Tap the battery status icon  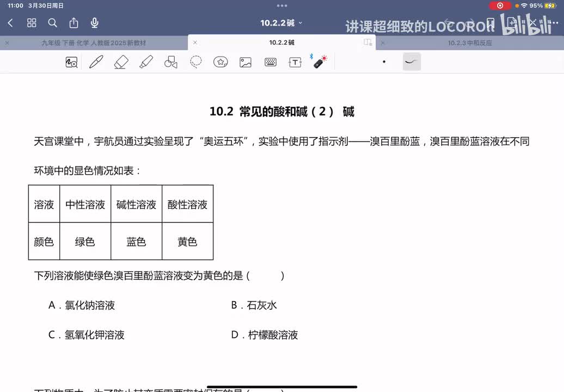coord(550,6)
